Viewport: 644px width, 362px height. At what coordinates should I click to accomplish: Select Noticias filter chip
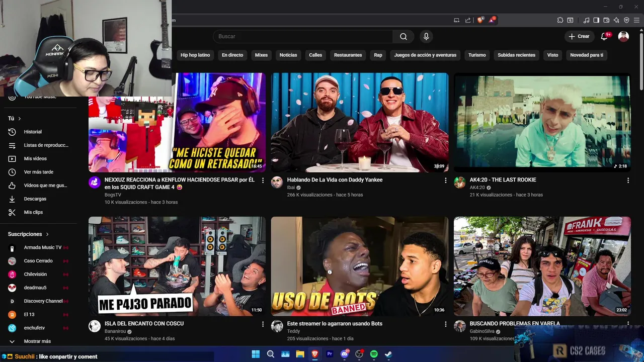pos(288,55)
